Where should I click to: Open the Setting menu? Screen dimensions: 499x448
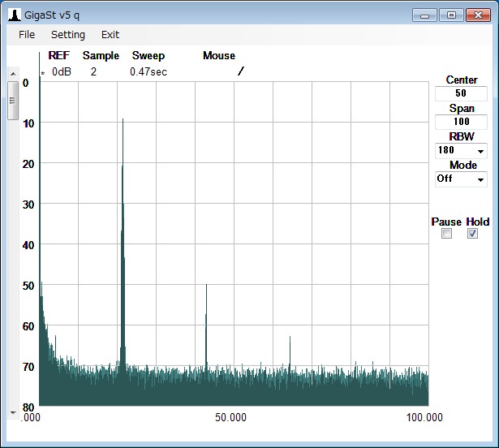click(67, 35)
